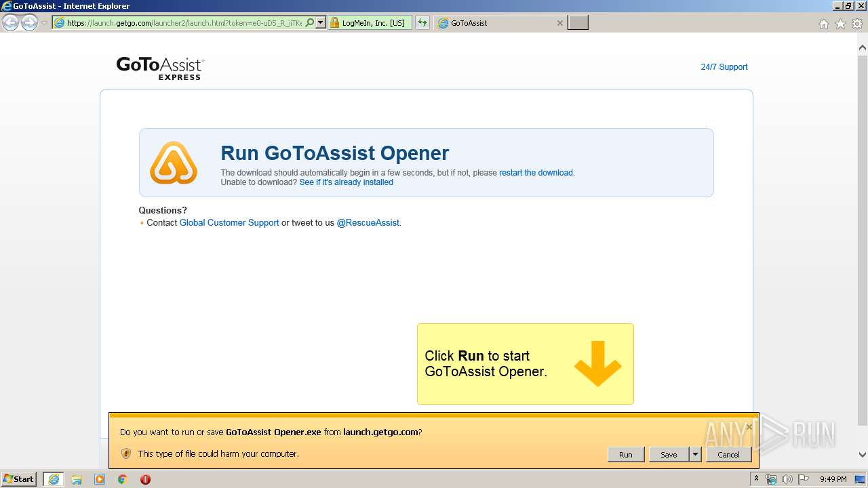Click the restart the download link
The image size is (868, 488).
(x=536, y=173)
